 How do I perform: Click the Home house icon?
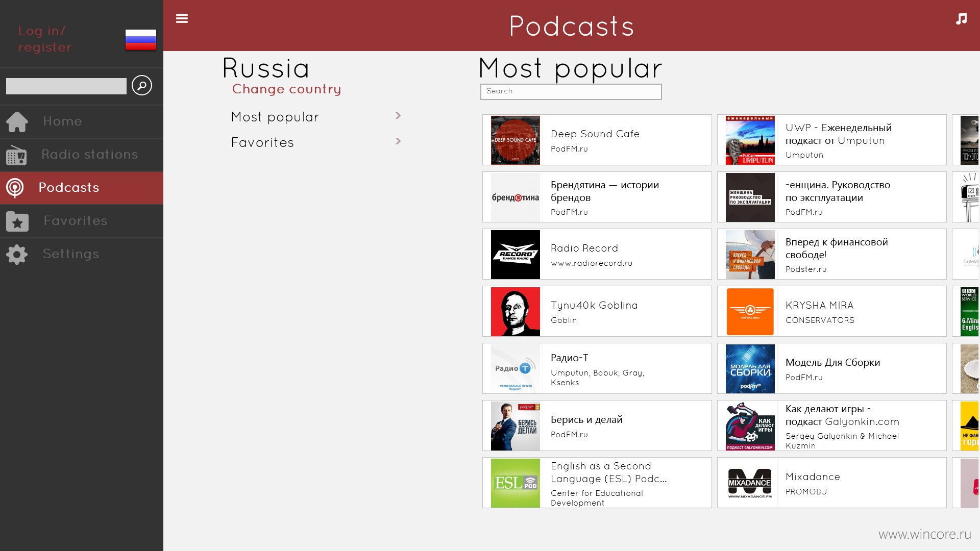[x=17, y=121]
